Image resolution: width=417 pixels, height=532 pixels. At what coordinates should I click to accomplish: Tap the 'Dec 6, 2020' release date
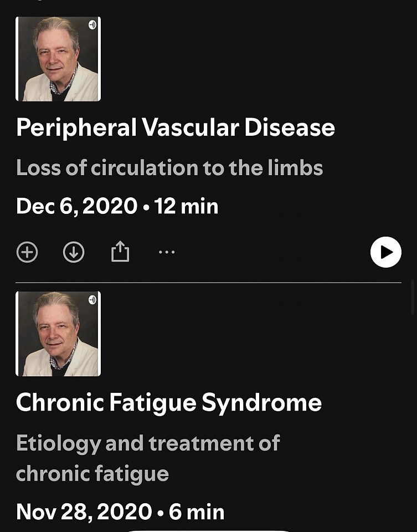[x=76, y=206]
